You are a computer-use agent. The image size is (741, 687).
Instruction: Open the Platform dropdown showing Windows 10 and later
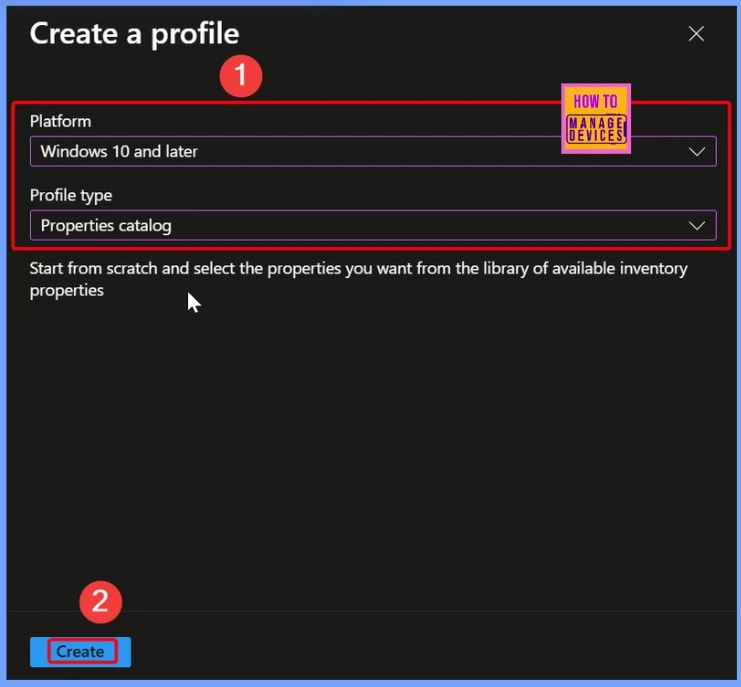(373, 151)
